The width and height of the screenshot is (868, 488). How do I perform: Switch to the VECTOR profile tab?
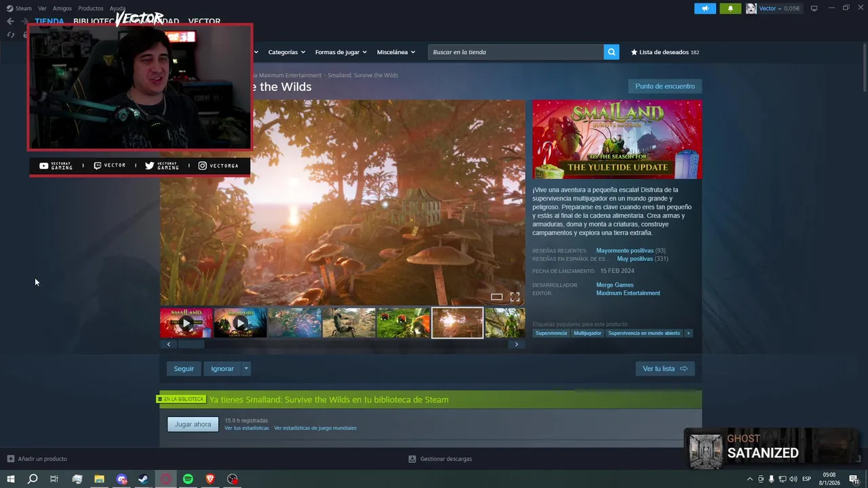point(204,21)
